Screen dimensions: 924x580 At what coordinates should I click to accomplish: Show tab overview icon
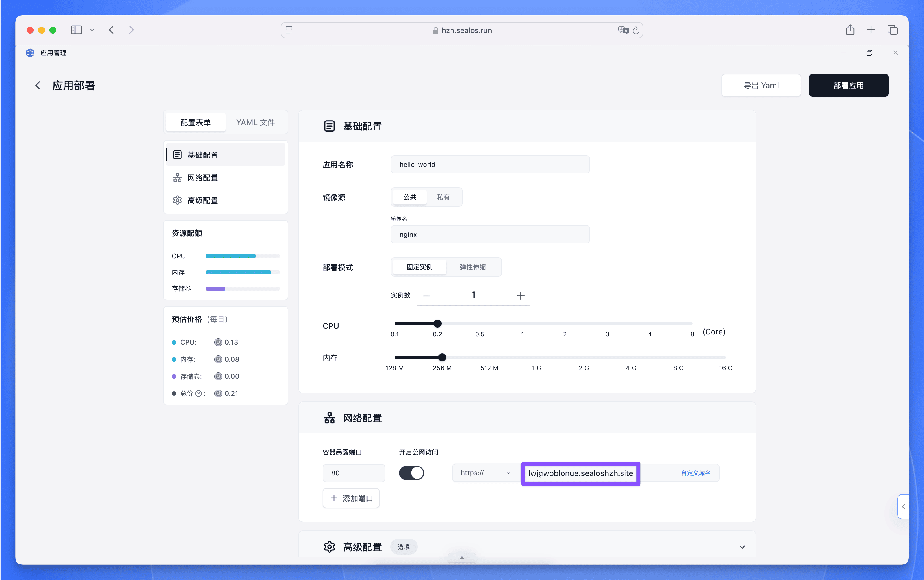892,30
